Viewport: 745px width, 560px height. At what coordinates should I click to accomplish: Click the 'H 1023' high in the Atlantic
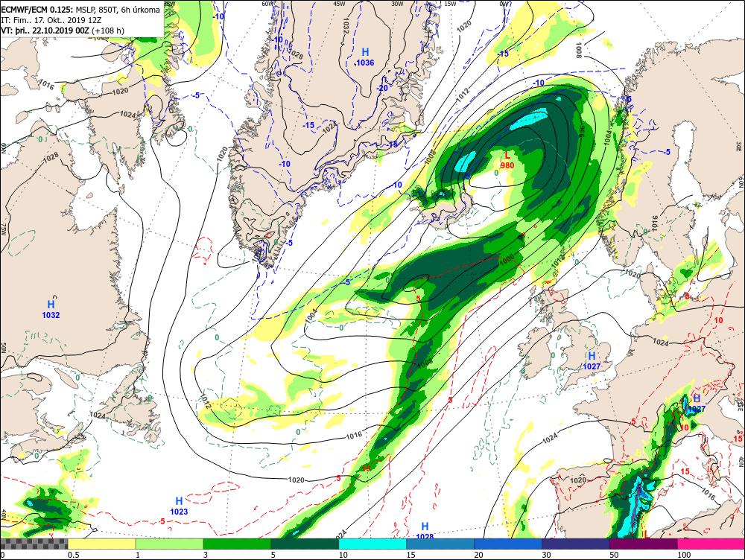tap(179, 506)
